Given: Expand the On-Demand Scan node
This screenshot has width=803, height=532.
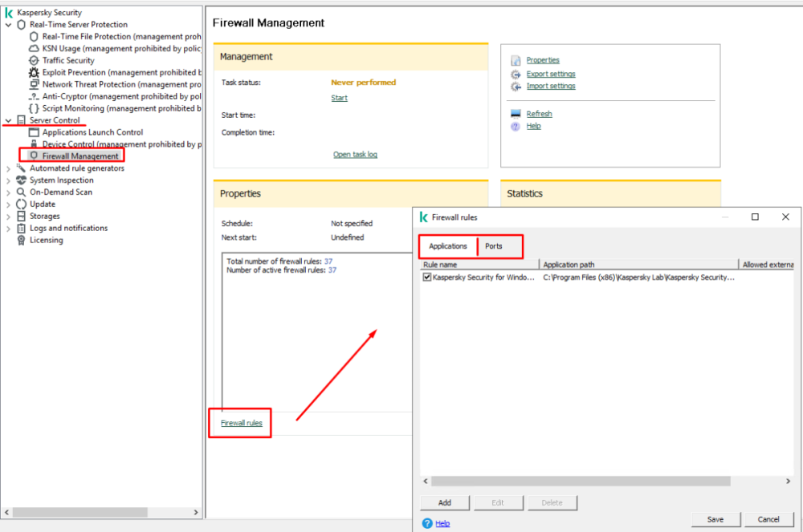Looking at the screenshot, I should (x=8, y=193).
